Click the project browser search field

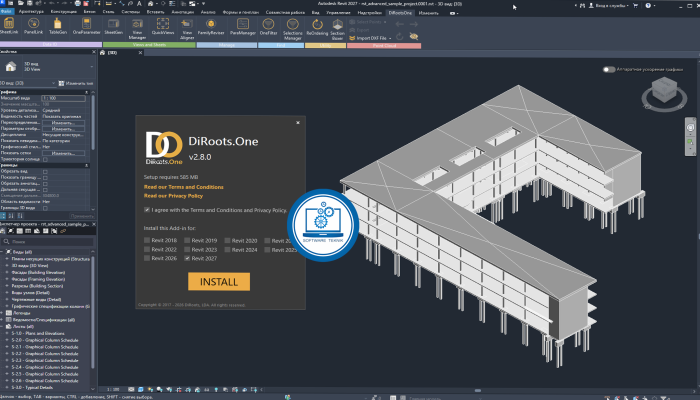click(x=47, y=242)
